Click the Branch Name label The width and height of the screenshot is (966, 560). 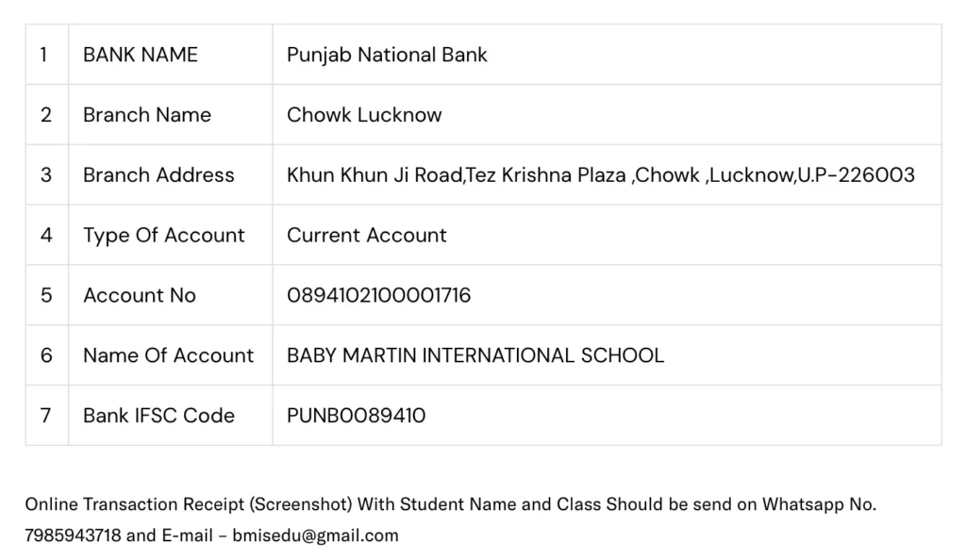(x=147, y=115)
